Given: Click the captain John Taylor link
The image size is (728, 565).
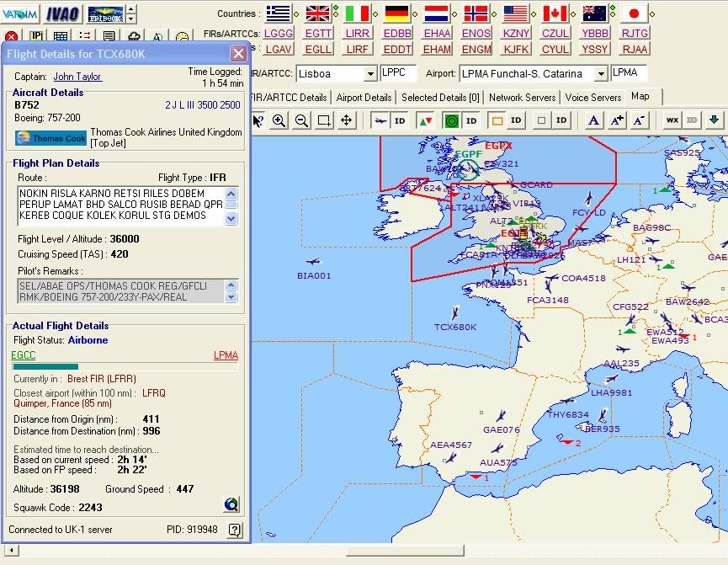Looking at the screenshot, I should point(77,77).
